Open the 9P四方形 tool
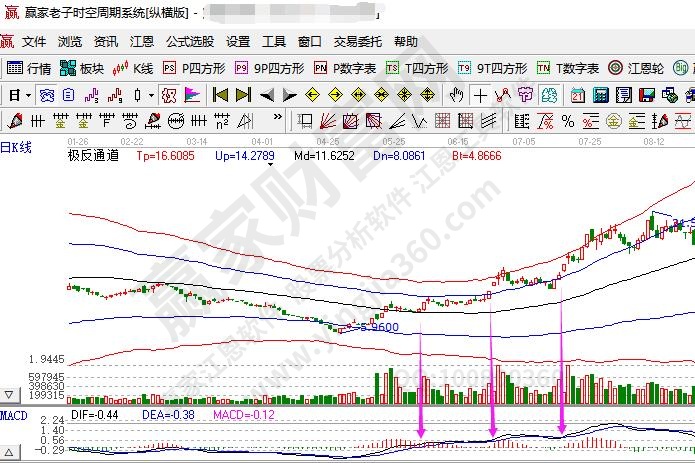Image resolution: width=695 pixels, height=463 pixels. [269, 68]
